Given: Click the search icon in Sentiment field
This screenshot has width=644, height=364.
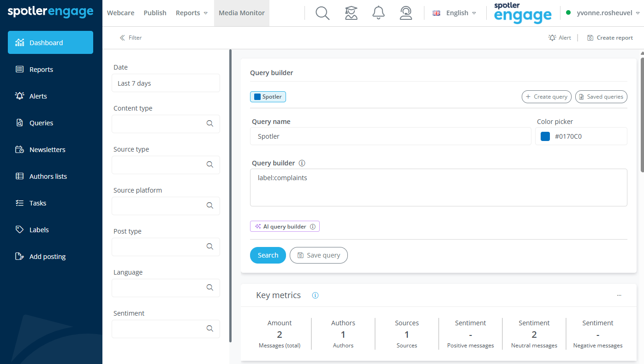Looking at the screenshot, I should [x=210, y=329].
